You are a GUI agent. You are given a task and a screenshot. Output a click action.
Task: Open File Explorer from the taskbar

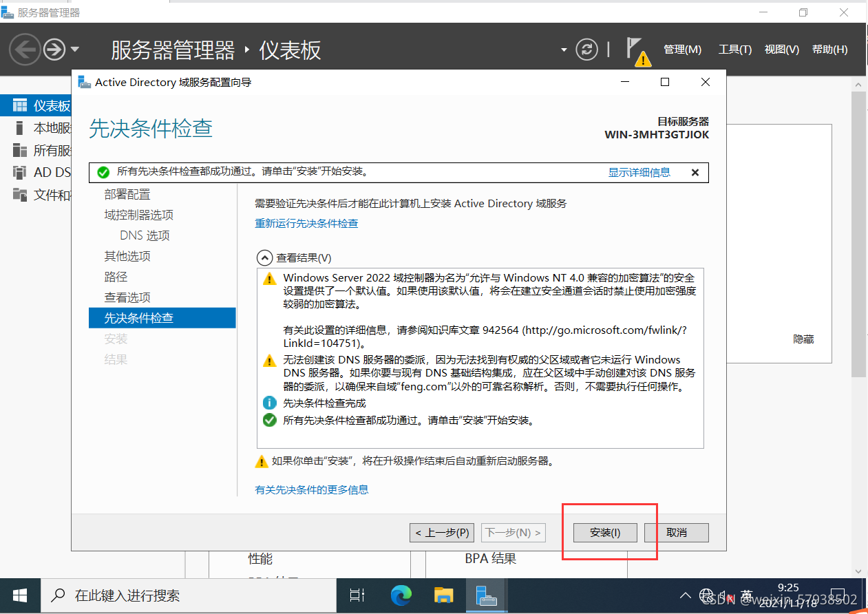(444, 596)
